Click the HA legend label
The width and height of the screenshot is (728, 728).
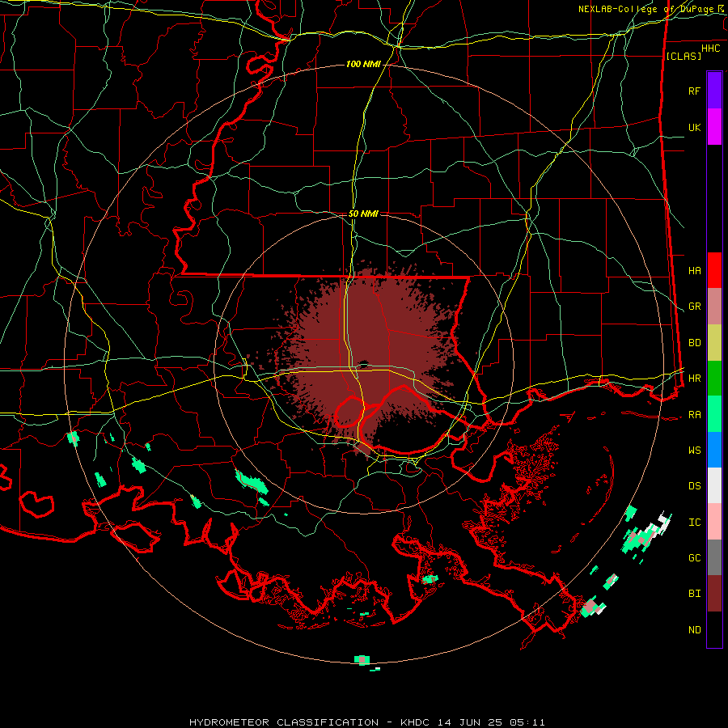point(694,270)
